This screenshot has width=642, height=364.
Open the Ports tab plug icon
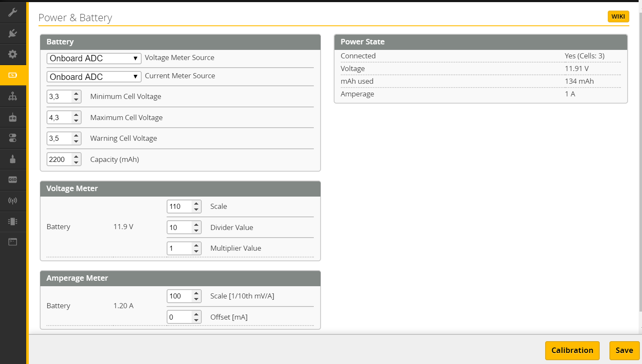[13, 33]
